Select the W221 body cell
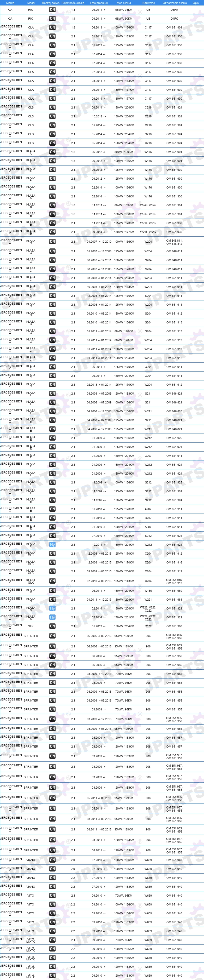 [148, 600]
